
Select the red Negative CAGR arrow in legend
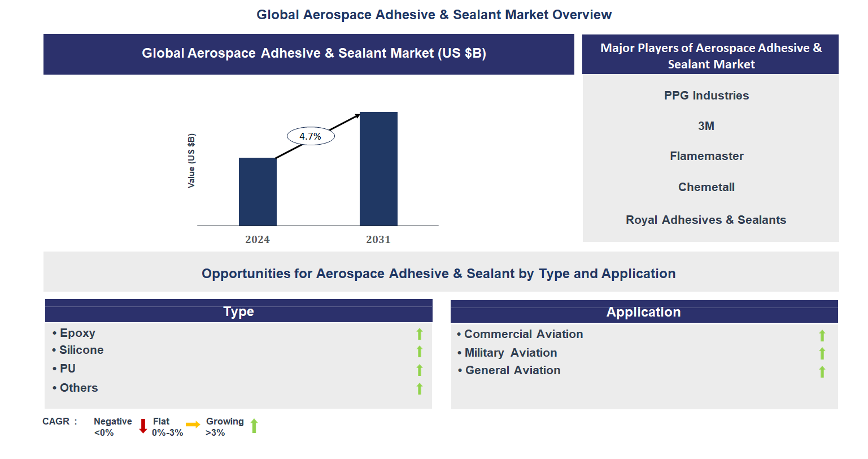point(142,425)
